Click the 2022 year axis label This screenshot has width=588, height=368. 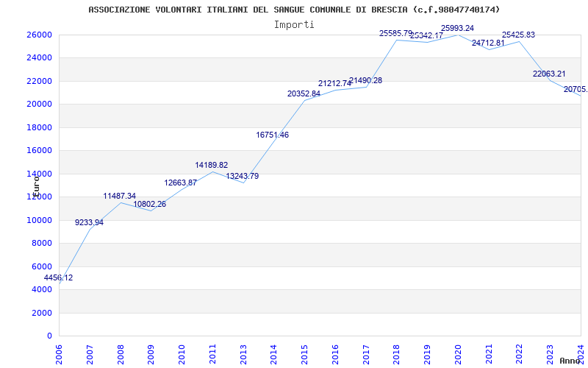click(520, 355)
